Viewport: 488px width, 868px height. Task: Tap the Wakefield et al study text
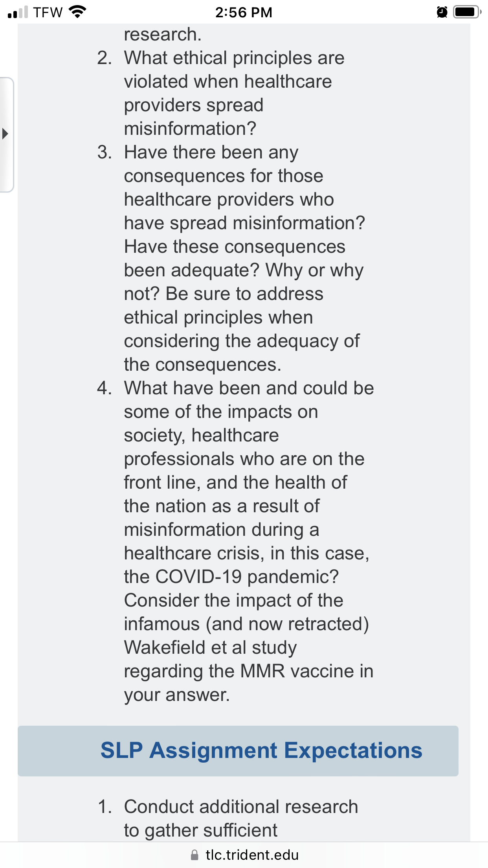pyautogui.click(x=211, y=647)
